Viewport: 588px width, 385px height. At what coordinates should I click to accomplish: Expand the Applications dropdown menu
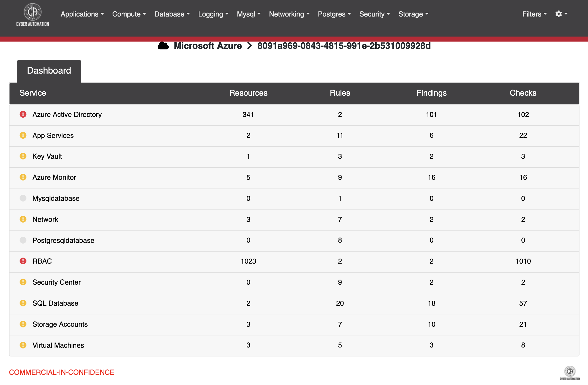coord(82,14)
